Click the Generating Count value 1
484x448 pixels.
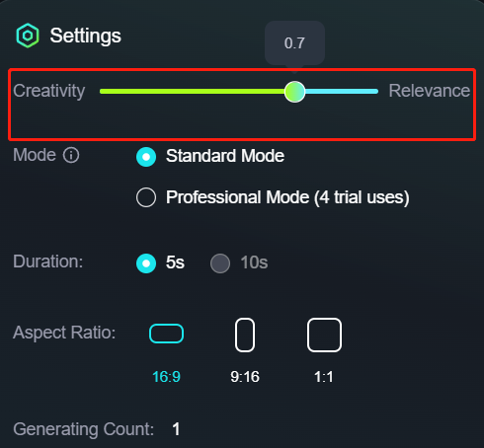[x=177, y=429]
